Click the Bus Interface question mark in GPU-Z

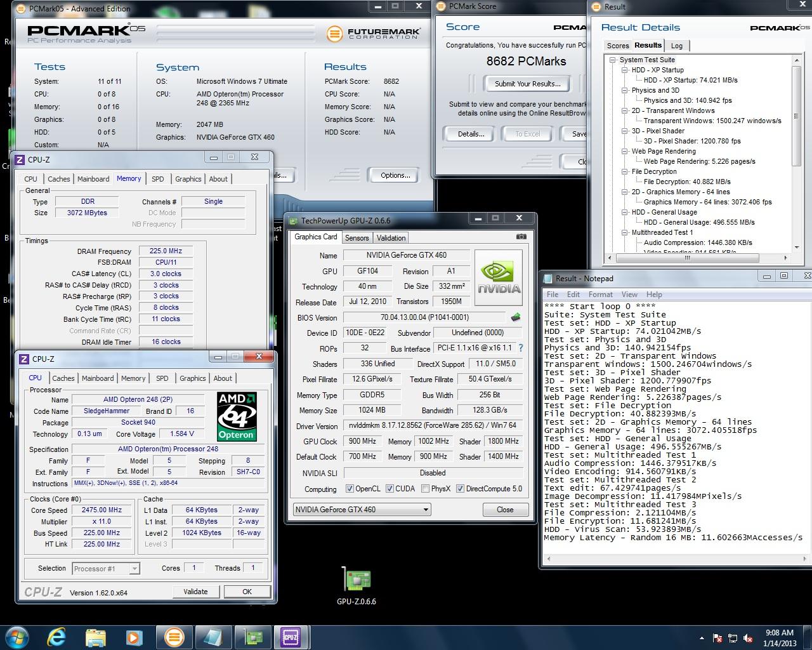click(521, 348)
